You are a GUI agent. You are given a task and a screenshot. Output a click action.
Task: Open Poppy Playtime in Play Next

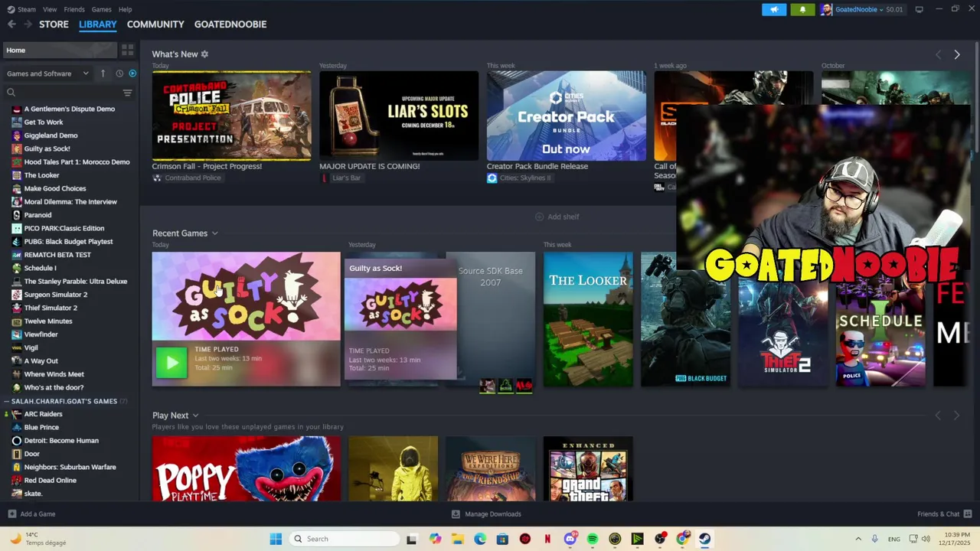point(246,468)
